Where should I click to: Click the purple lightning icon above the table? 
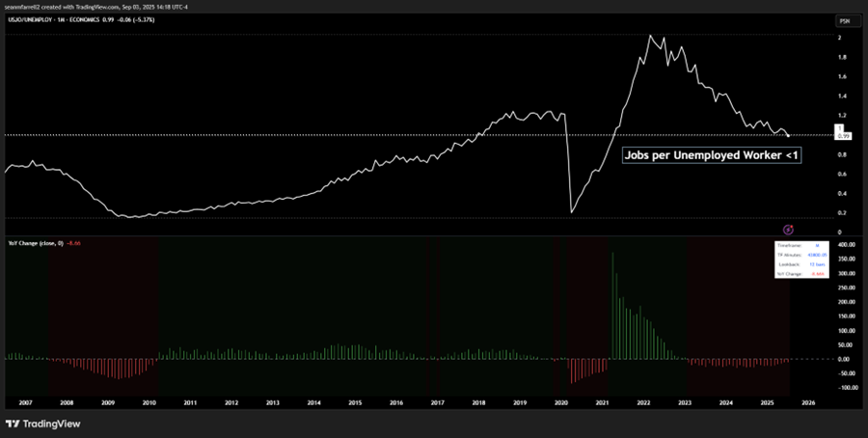click(x=788, y=230)
